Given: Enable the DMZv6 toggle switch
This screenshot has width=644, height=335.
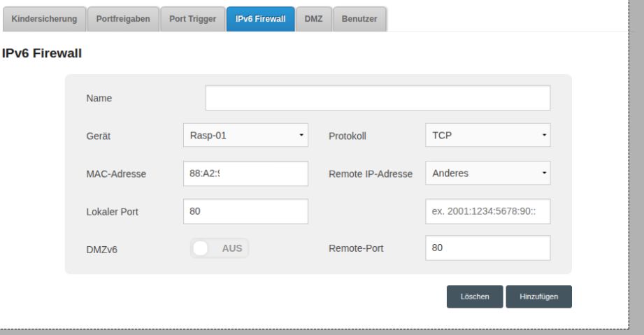Looking at the screenshot, I should (x=219, y=248).
